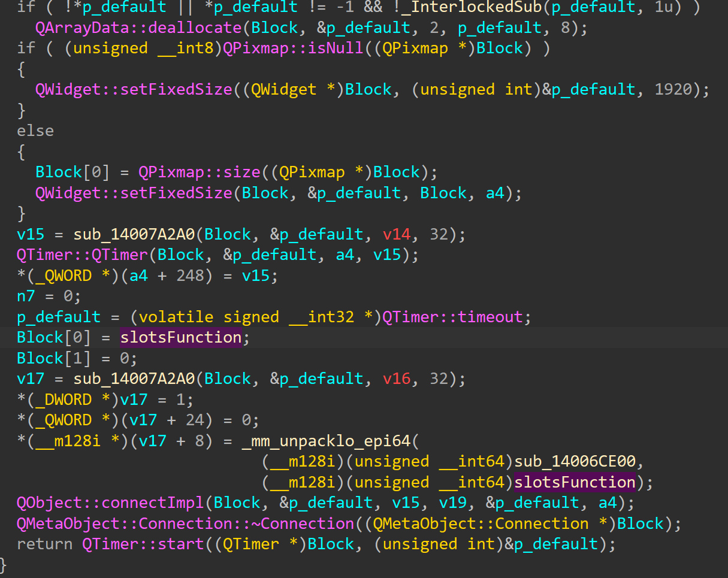This screenshot has width=728, height=578.
Task: Click sub_14007A2A0 on the v15 assignment line
Action: tap(135, 234)
